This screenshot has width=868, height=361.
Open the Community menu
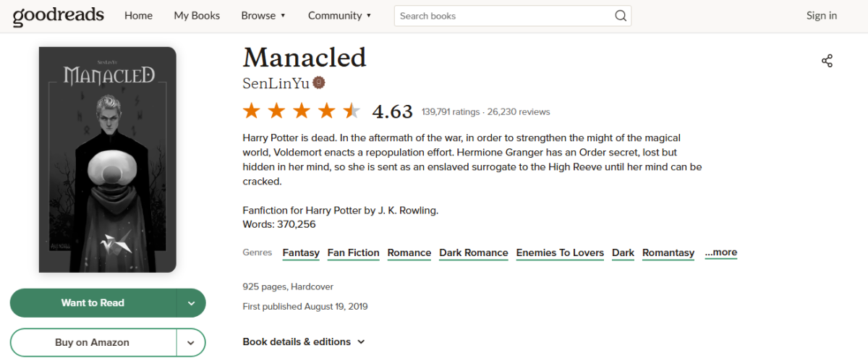(339, 15)
